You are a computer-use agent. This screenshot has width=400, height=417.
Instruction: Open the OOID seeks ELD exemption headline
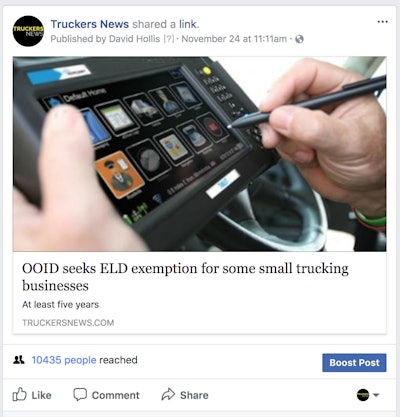coord(185,277)
